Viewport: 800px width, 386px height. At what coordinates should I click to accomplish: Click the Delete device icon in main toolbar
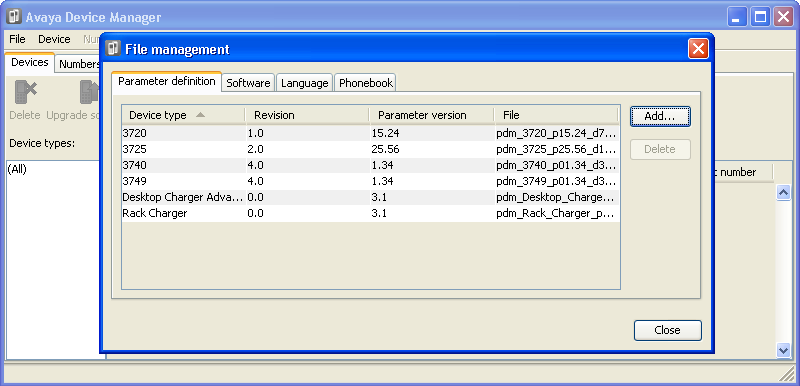tap(25, 92)
